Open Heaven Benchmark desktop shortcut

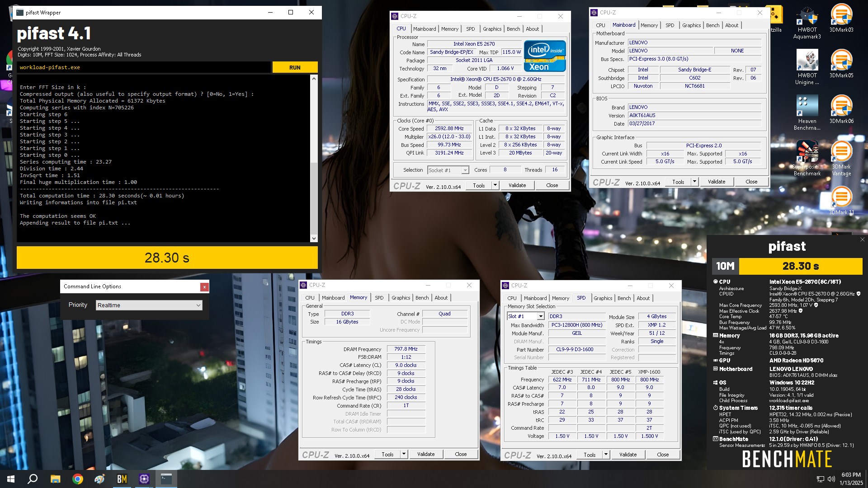[x=807, y=113]
